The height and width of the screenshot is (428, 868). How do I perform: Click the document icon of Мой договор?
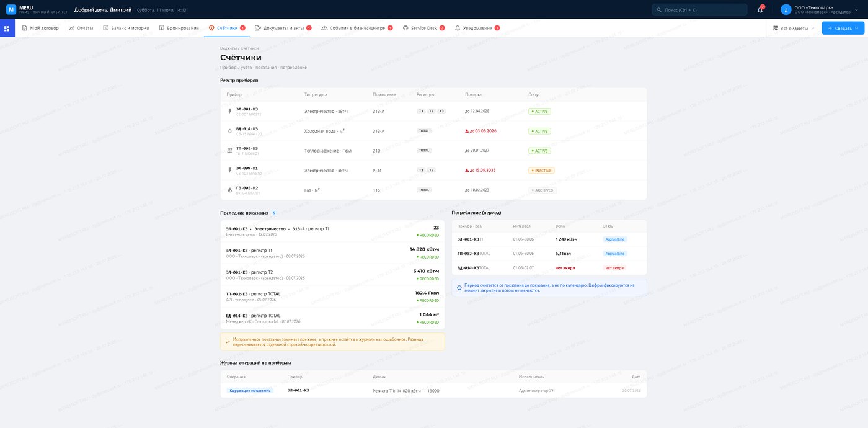pyautogui.click(x=25, y=28)
